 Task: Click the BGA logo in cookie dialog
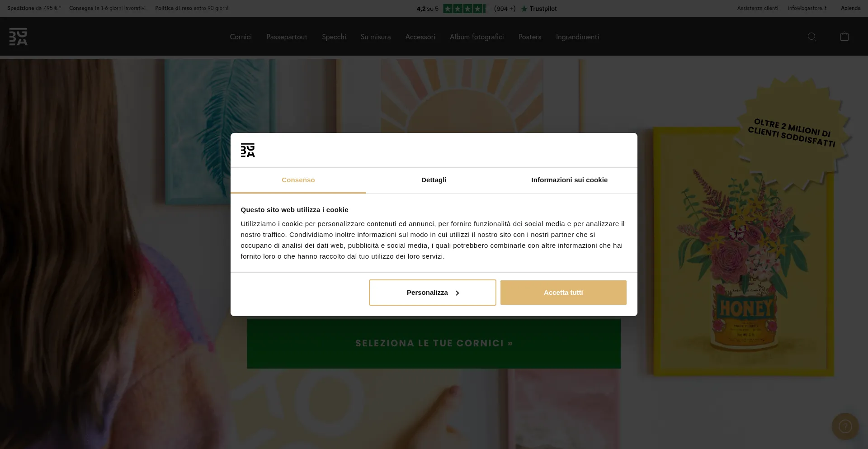point(248,150)
